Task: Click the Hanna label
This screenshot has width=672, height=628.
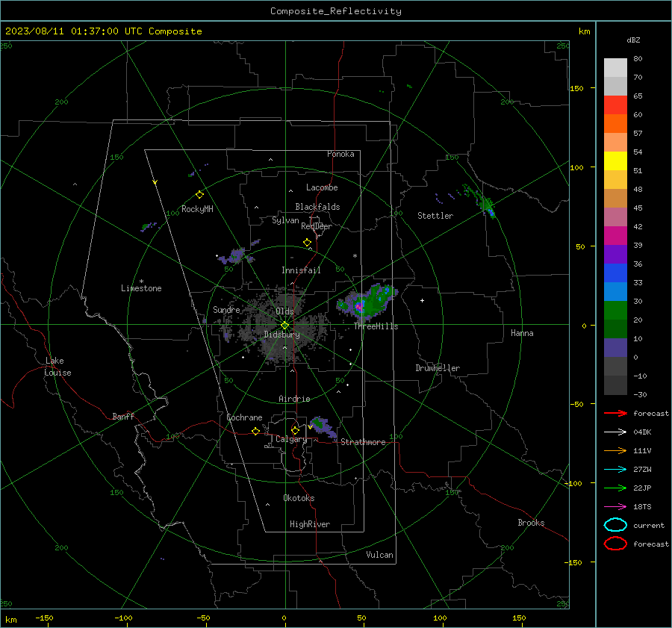Action: (x=522, y=333)
